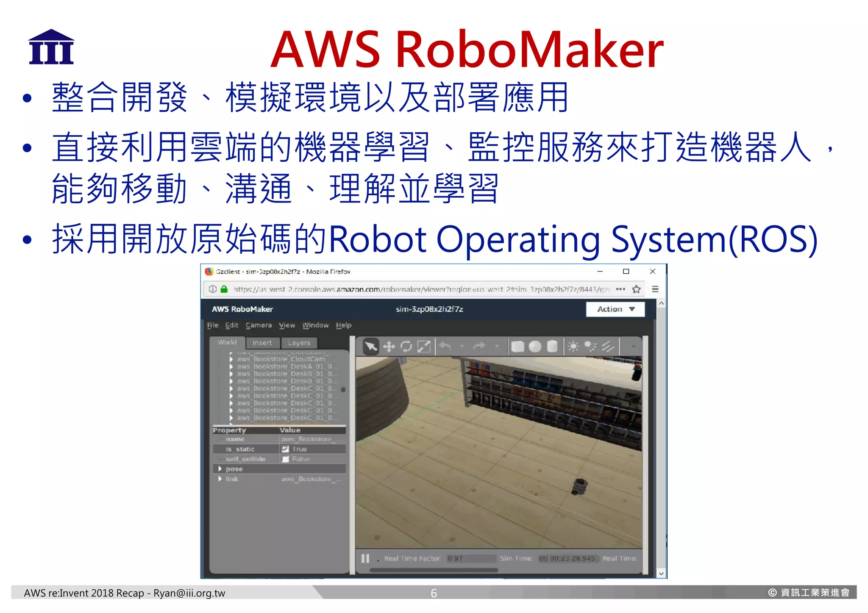This screenshot has height=613, width=868.
Task: Insert a cylinder shape
Action: (552, 347)
